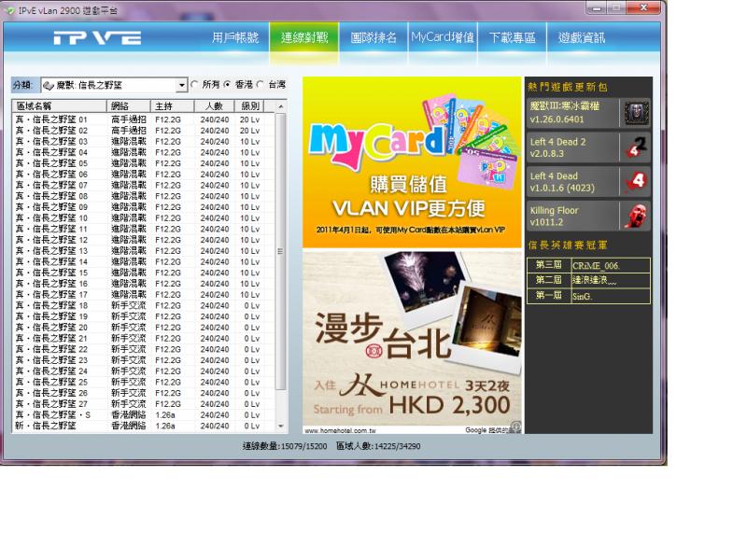747x560 pixels.
Task: Click the 區域人數:14225/34290 status text
Action: (x=378, y=446)
